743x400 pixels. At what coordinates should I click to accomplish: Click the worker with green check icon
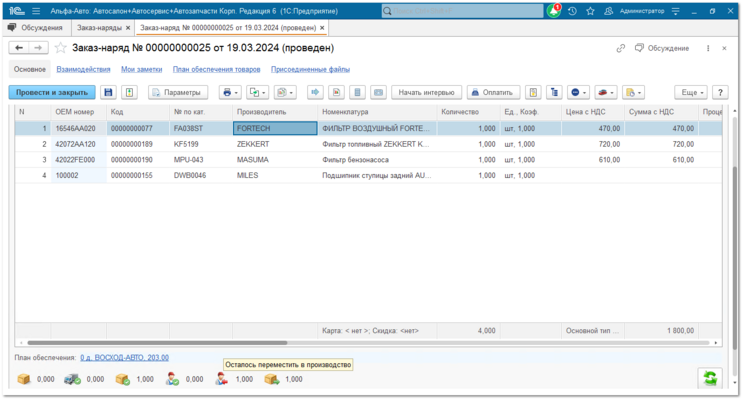coord(172,379)
